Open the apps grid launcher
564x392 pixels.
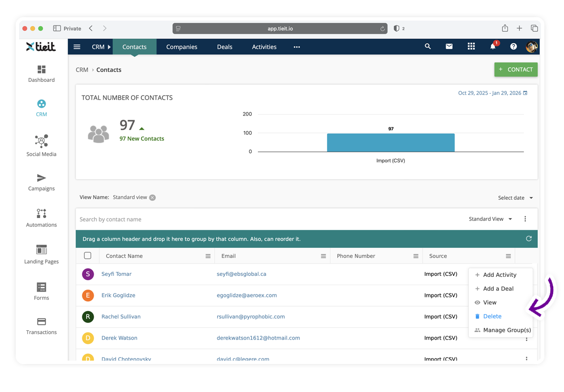(x=471, y=47)
